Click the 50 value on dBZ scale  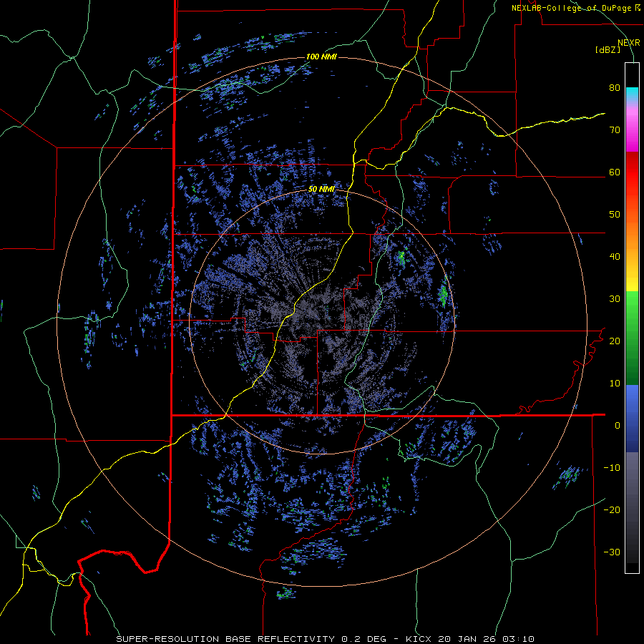(x=615, y=215)
